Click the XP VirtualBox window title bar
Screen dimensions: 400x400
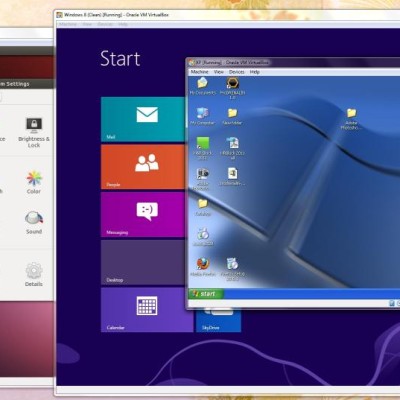point(293,62)
